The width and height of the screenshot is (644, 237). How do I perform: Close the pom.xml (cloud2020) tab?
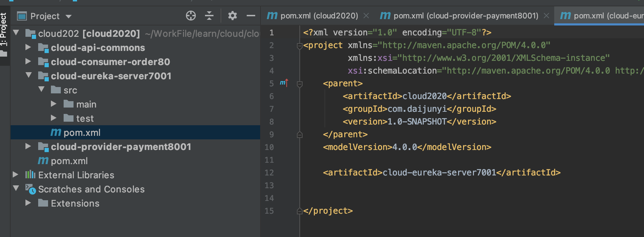pyautogui.click(x=366, y=16)
